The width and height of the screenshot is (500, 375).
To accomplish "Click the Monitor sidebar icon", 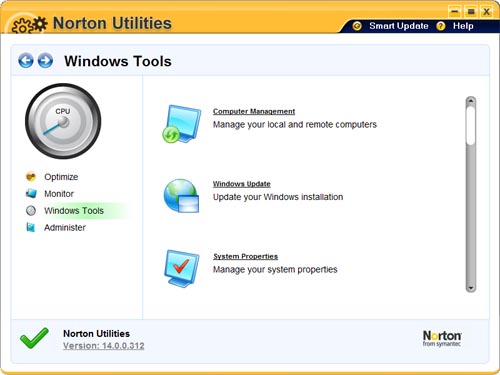I will [x=31, y=193].
